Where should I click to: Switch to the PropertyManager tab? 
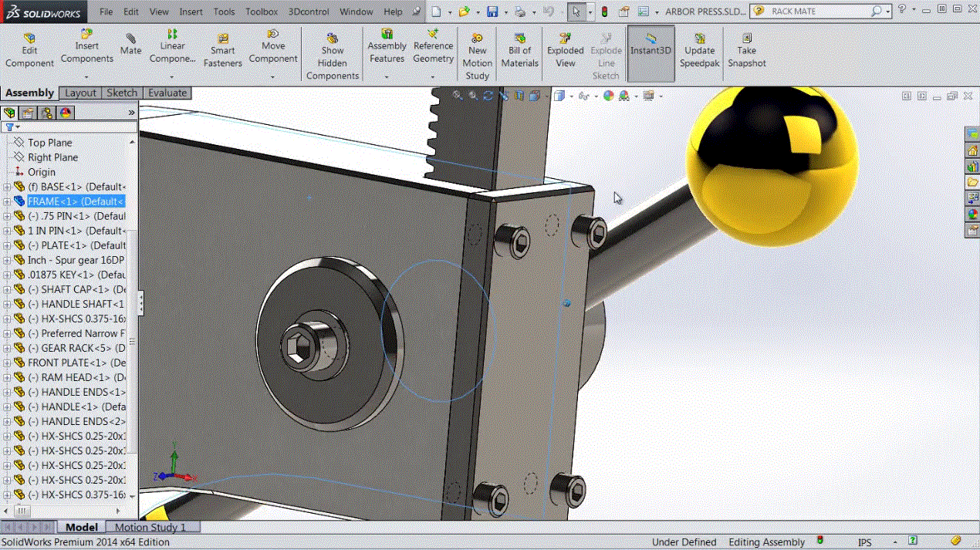[x=29, y=113]
